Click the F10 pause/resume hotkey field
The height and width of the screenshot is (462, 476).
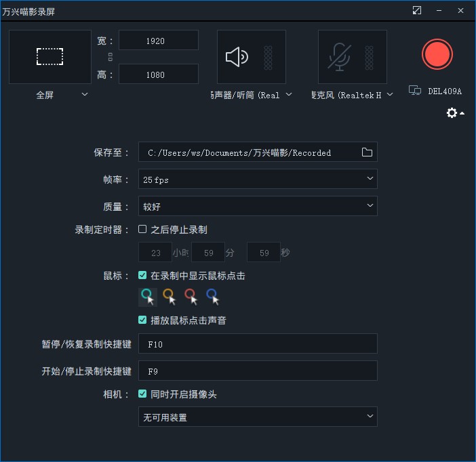(x=258, y=343)
